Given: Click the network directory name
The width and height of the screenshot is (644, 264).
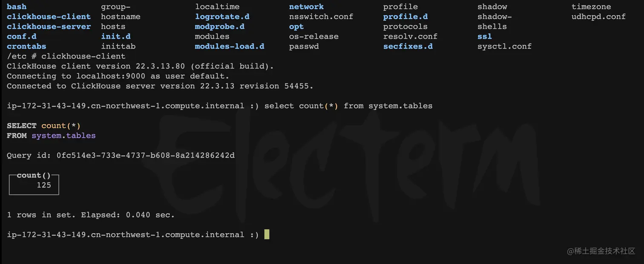Looking at the screenshot, I should click(306, 7).
